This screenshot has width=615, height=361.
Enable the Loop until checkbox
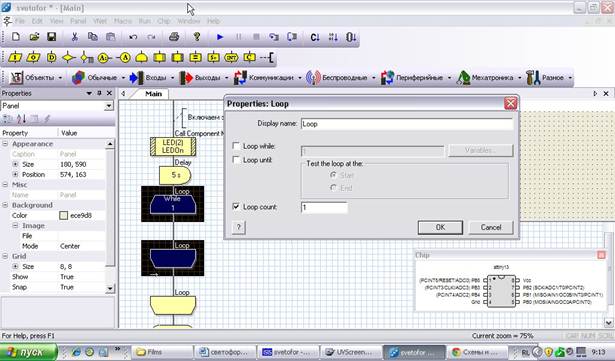pyautogui.click(x=236, y=160)
